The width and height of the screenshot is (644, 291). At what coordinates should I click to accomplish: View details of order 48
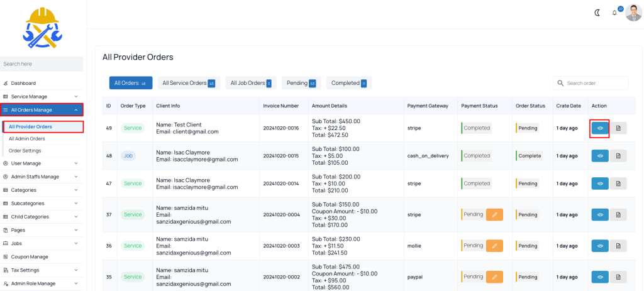[600, 156]
